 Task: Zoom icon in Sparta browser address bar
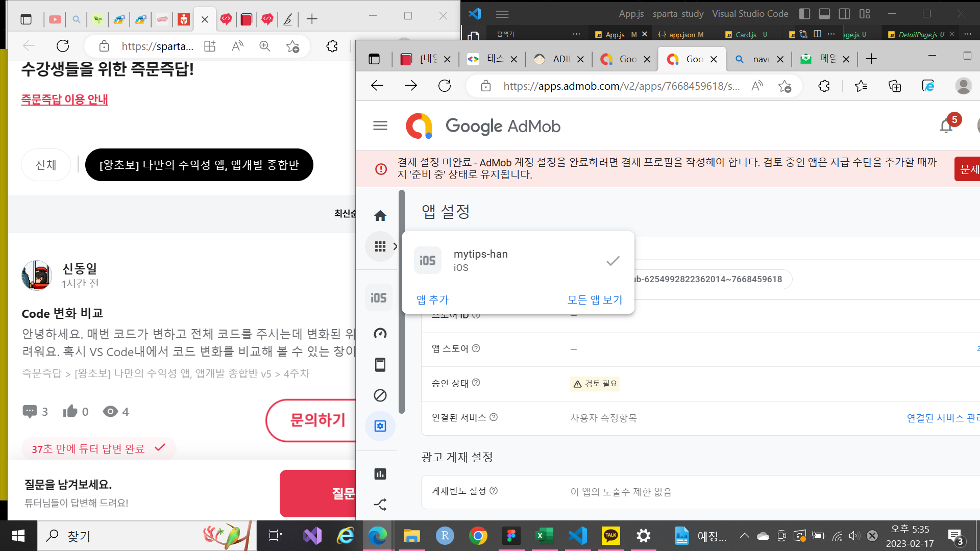pos(264,46)
